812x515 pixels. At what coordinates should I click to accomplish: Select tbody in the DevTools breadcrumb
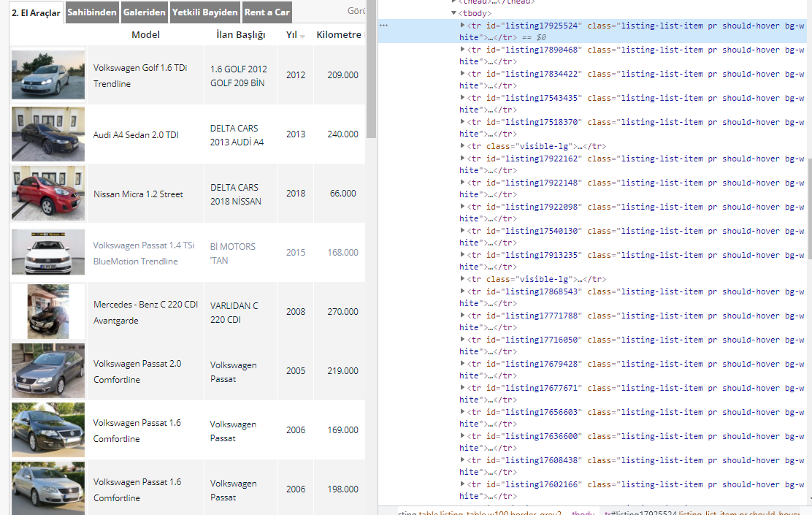(583, 513)
